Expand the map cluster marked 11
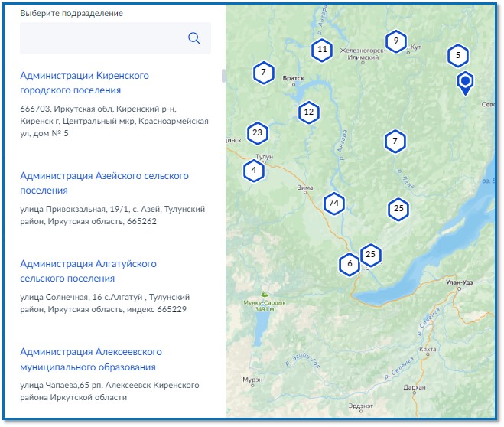The height and width of the screenshot is (427, 504). click(x=322, y=50)
